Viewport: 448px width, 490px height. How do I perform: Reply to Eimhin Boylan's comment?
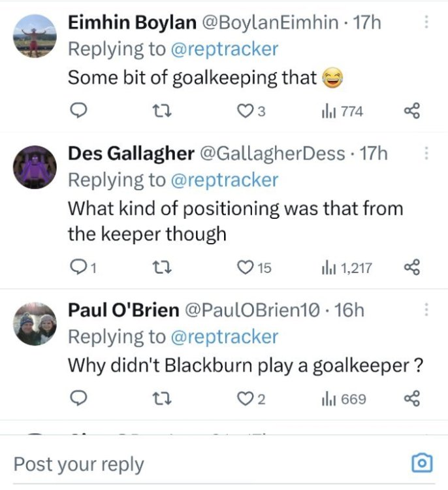point(78,112)
